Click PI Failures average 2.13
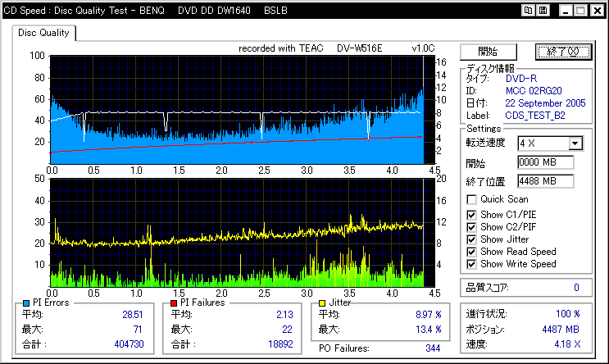The width and height of the screenshot is (609, 364). [x=284, y=315]
